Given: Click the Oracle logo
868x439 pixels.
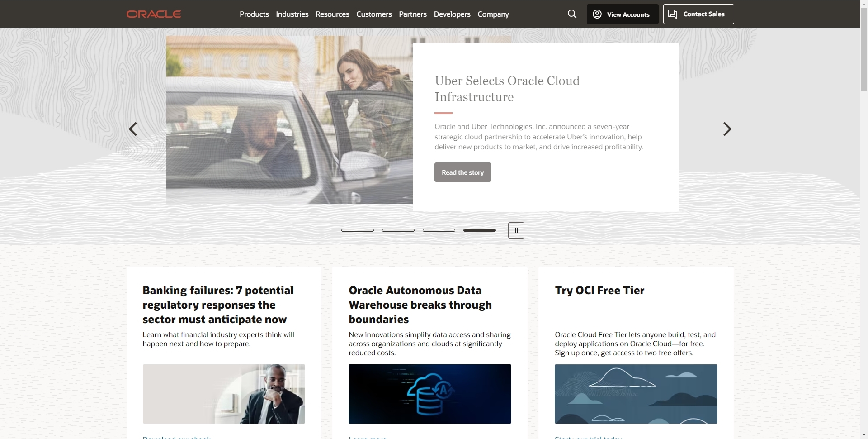Looking at the screenshot, I should point(154,14).
